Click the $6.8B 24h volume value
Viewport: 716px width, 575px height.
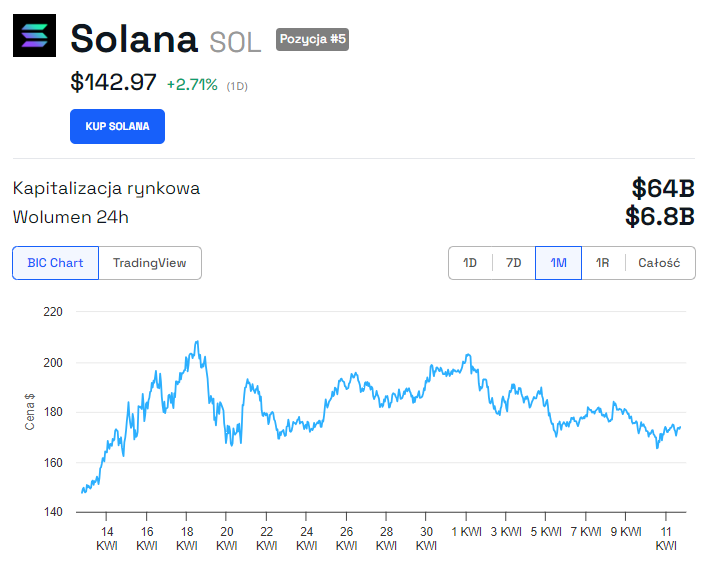pyautogui.click(x=659, y=217)
